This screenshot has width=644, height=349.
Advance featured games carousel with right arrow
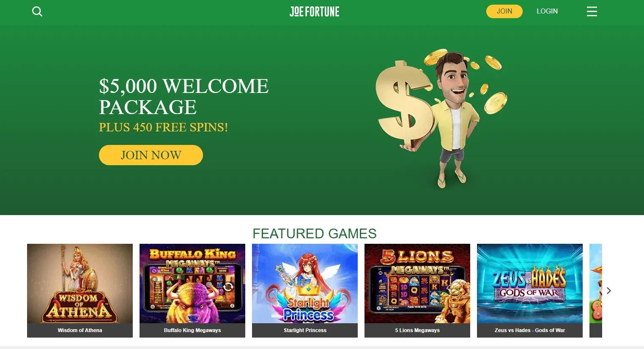tap(609, 291)
